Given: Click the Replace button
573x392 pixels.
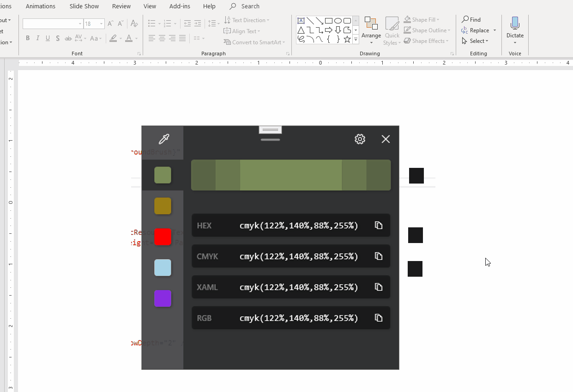Looking at the screenshot, I should (x=476, y=30).
